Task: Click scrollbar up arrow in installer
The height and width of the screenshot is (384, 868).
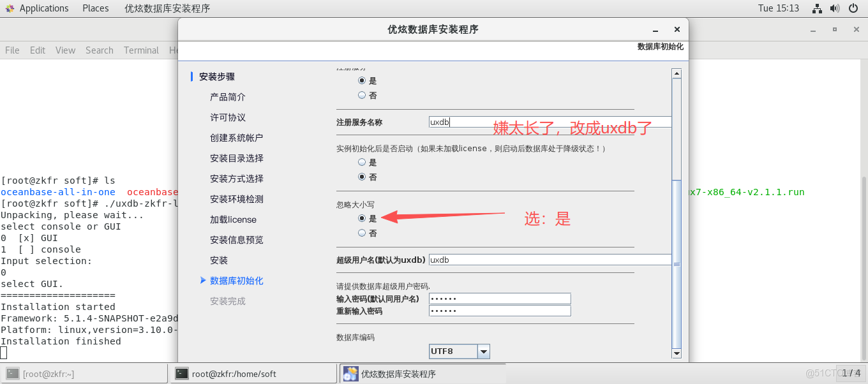Action: click(x=677, y=73)
